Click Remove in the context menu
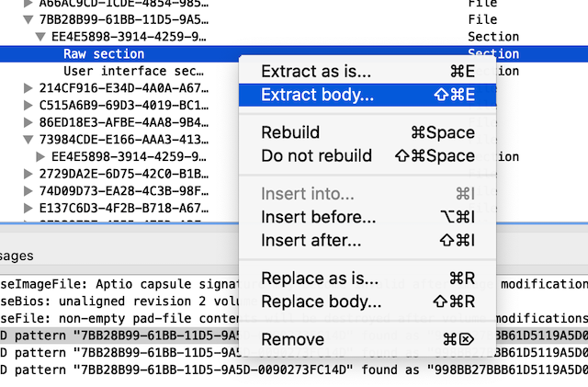This screenshot has height=387, width=588. pyautogui.click(x=367, y=339)
